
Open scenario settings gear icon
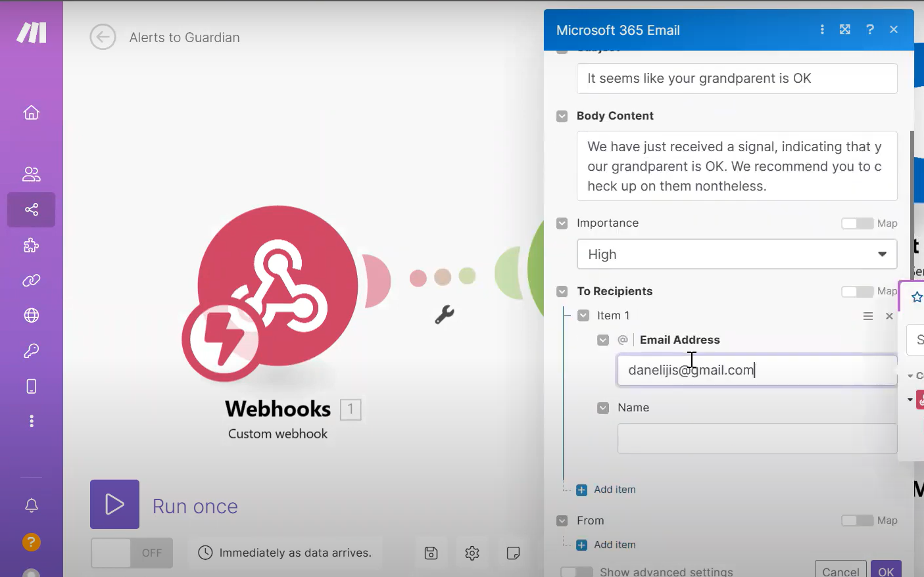click(x=472, y=553)
